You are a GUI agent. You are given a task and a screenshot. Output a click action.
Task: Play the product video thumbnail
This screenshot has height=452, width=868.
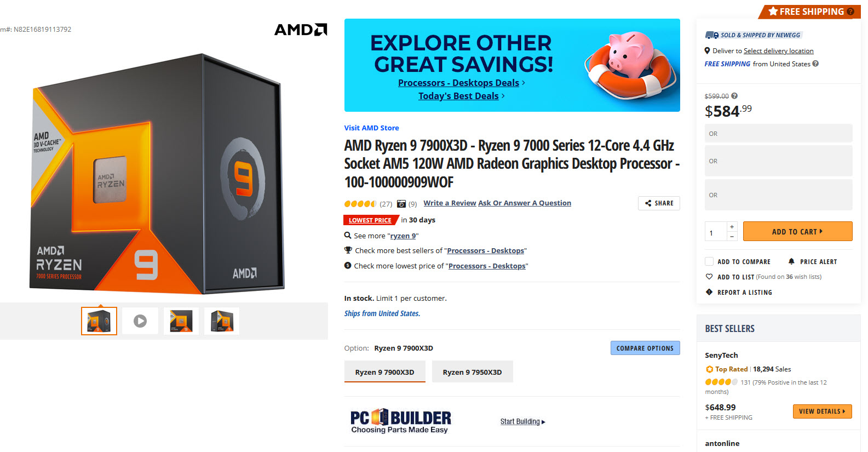pos(140,321)
